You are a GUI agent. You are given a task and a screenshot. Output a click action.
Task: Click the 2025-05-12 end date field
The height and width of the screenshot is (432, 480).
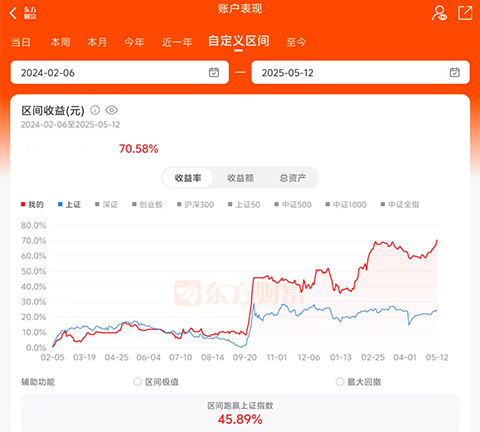tap(360, 72)
